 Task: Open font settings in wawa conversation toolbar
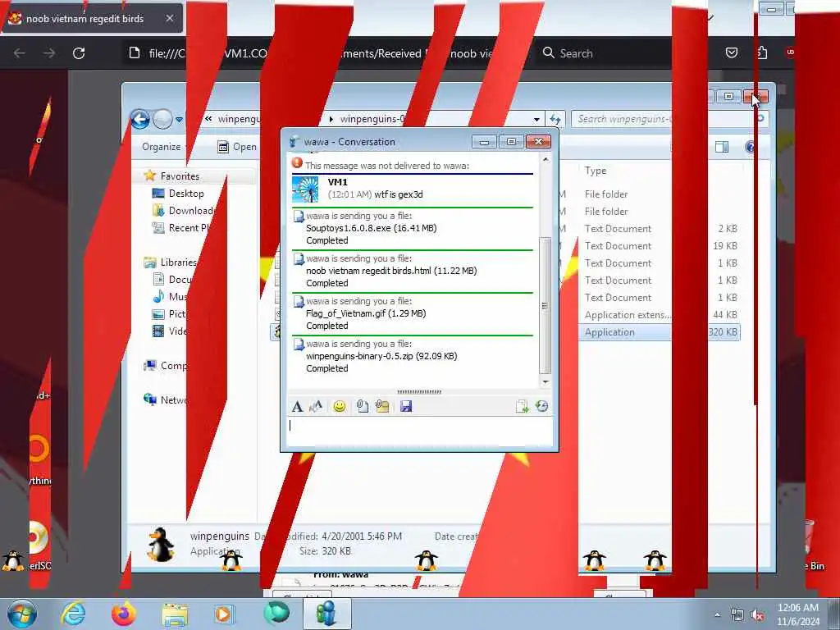(297, 407)
